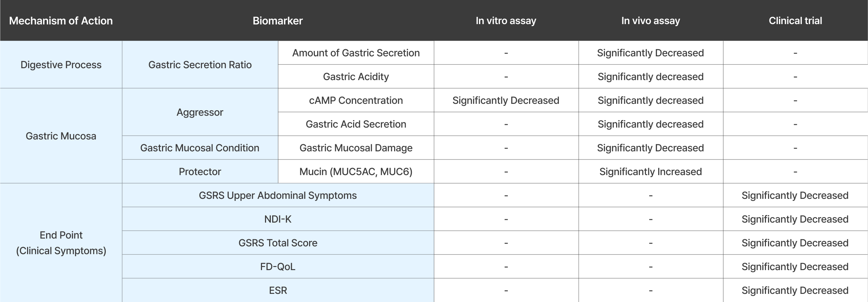Viewport: 868px width, 302px height.
Task: Select the "End Point (Clinical Symptoms)" cell
Action: tap(61, 243)
